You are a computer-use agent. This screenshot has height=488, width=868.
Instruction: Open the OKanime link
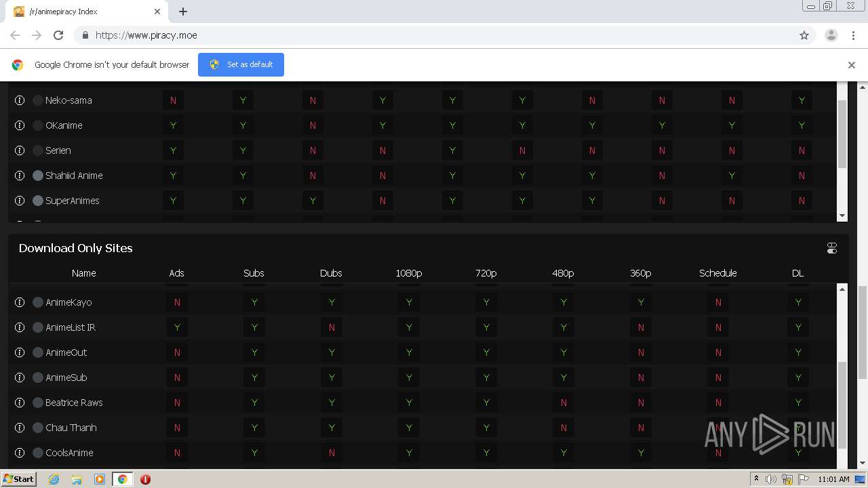(64, 125)
